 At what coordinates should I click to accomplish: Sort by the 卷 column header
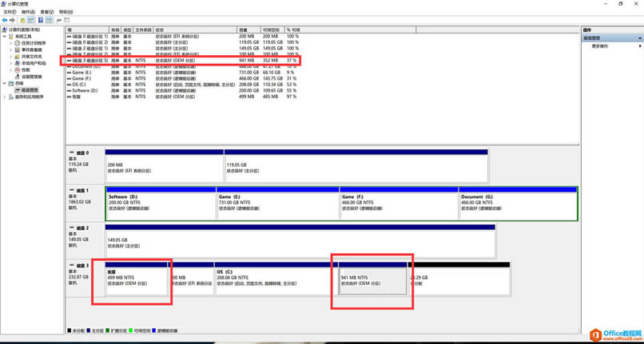(87, 30)
